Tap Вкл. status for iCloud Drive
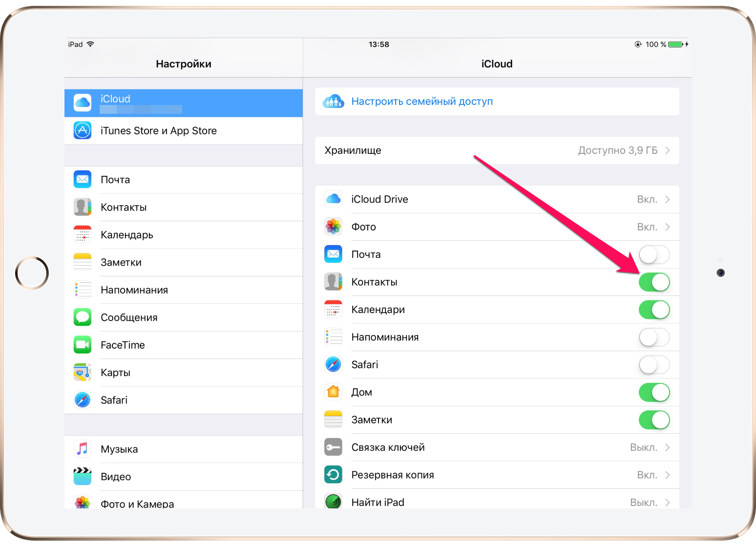 647,199
